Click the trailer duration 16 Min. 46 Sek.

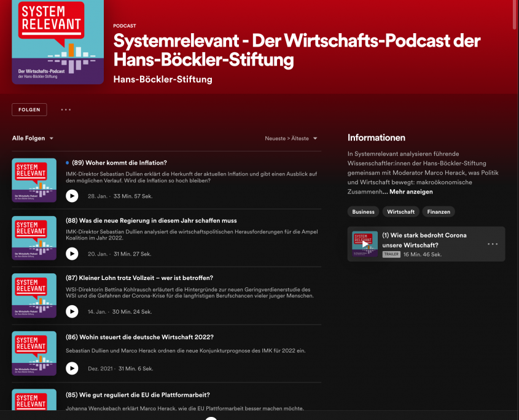423,254
